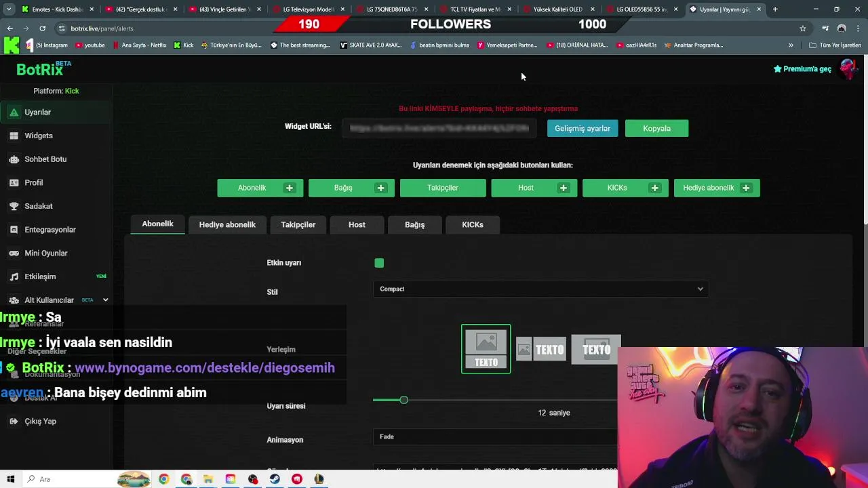Click the blurred Widget URL field
The height and width of the screenshot is (488, 868).
pos(439,128)
